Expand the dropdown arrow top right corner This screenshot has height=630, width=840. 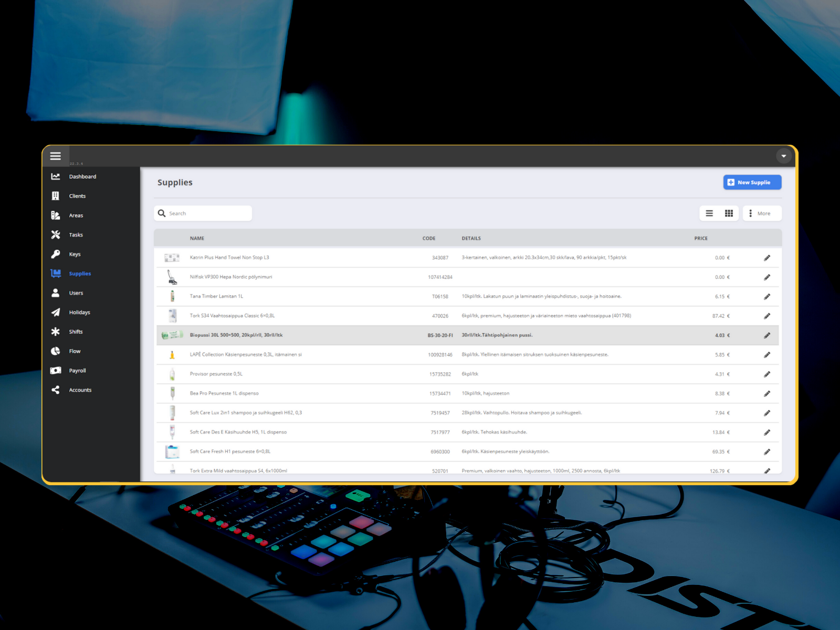coord(784,155)
